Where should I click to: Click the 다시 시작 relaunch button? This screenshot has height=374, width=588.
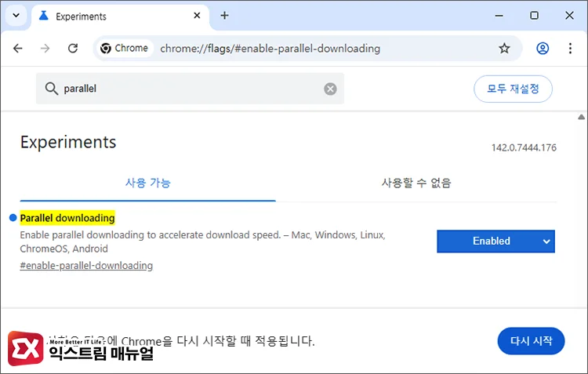[531, 340]
